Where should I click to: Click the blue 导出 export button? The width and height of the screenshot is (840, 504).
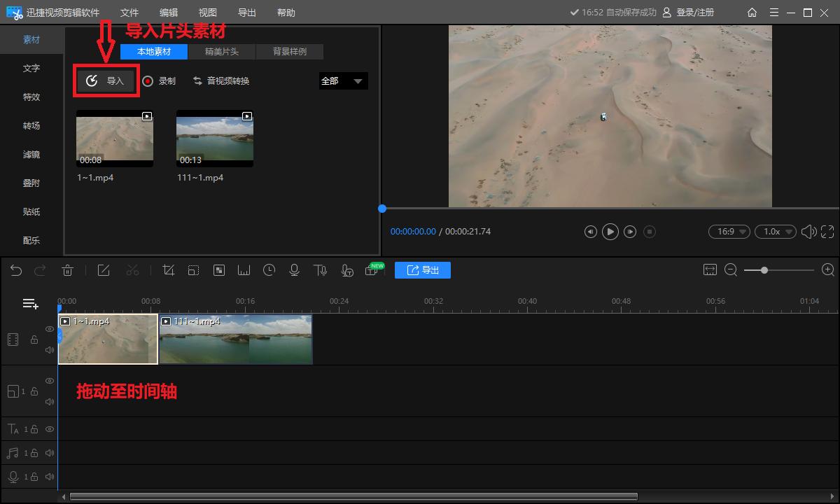422,270
